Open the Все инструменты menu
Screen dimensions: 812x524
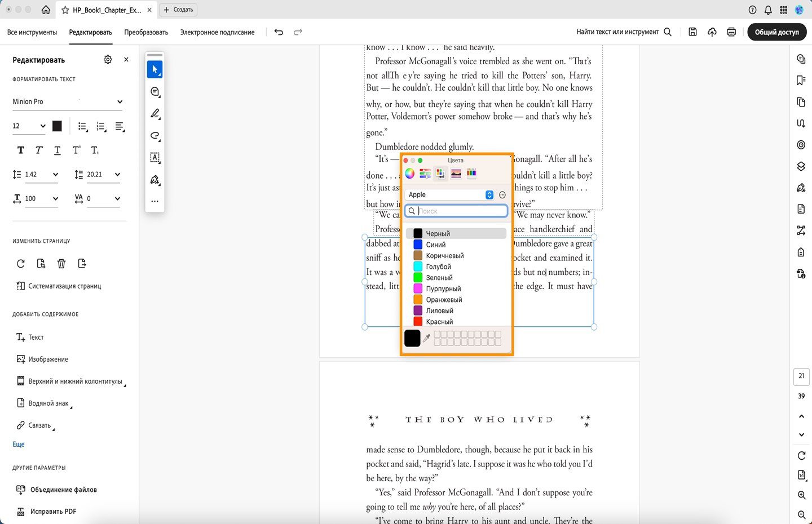(x=32, y=33)
